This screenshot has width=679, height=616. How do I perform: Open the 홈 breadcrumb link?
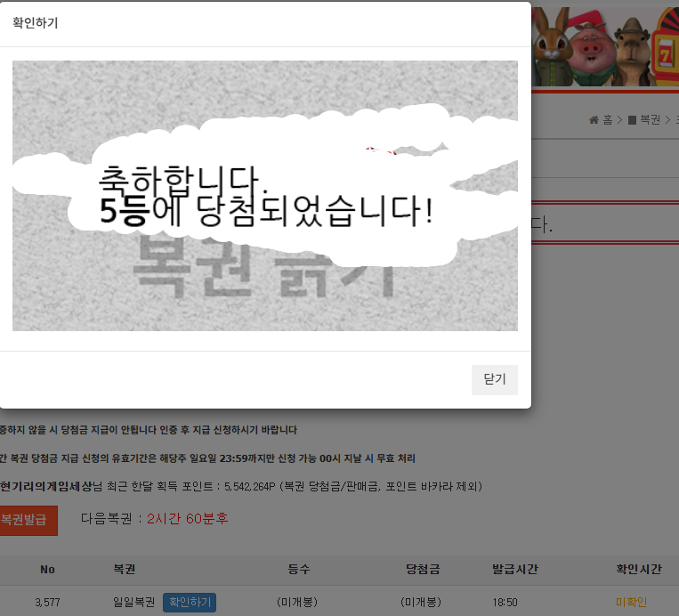tap(608, 120)
